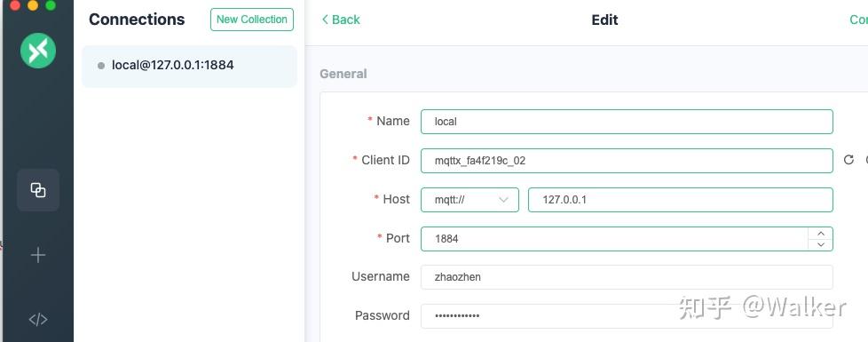The image size is (868, 342).
Task: Click the New Collection button
Action: (x=252, y=20)
